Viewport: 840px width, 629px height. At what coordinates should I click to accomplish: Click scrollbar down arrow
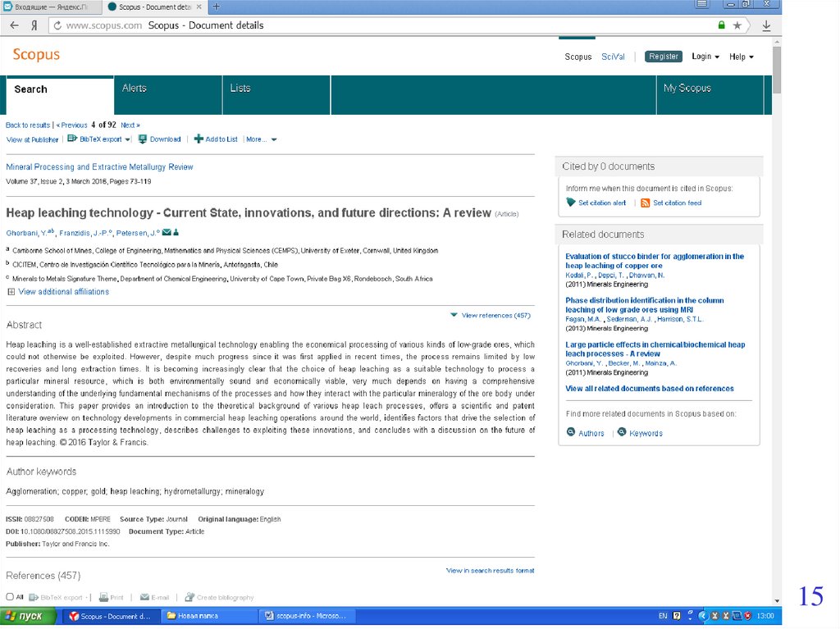point(777,601)
